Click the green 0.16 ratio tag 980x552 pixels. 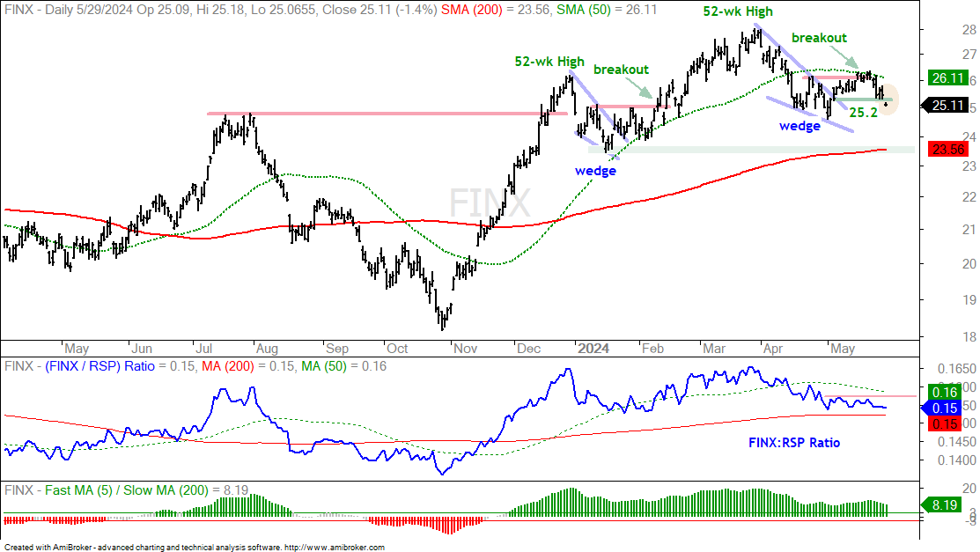point(945,392)
